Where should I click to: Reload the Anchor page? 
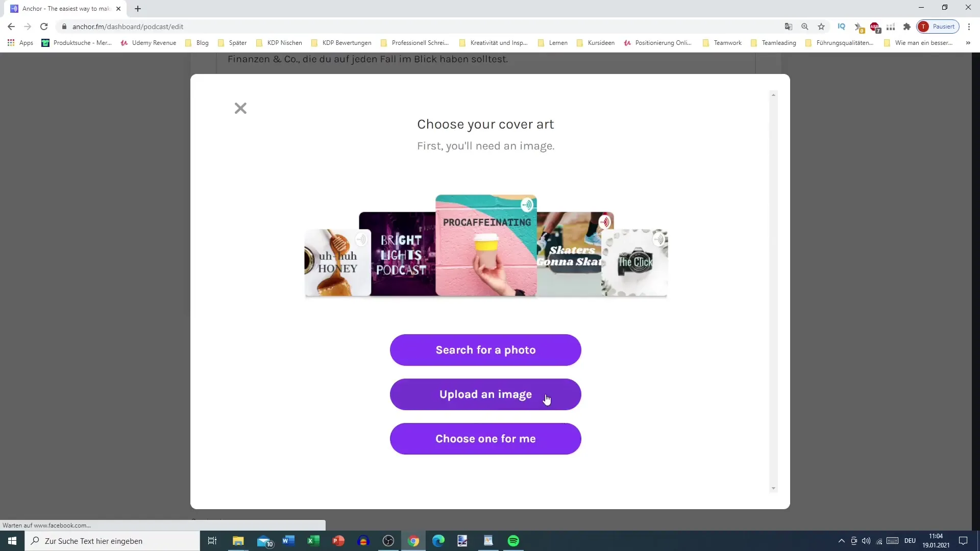[44, 27]
